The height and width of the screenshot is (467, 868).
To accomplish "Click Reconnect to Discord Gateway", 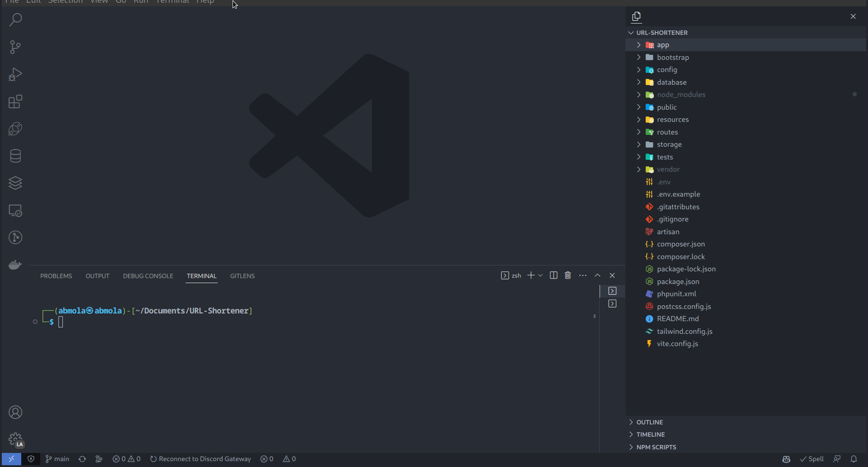I will 200,459.
